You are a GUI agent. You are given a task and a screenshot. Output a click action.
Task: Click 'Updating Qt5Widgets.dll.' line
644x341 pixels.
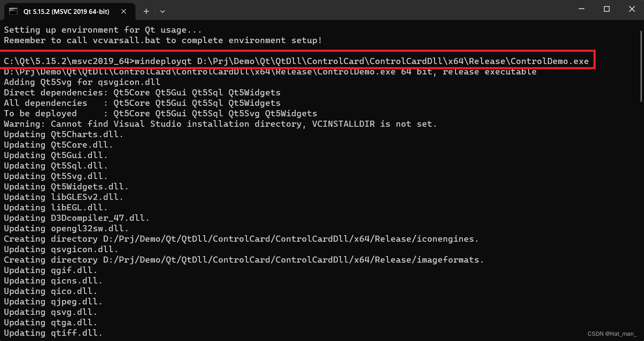click(x=67, y=187)
